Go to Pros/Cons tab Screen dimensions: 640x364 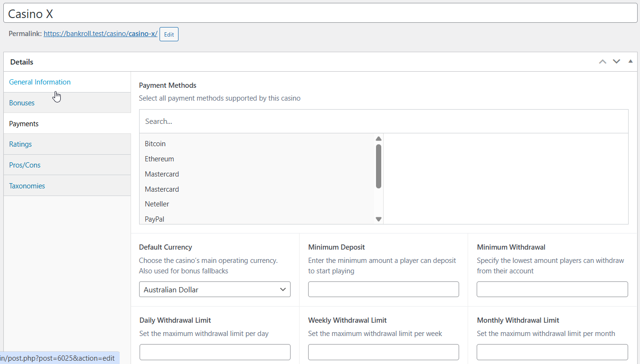[25, 165]
